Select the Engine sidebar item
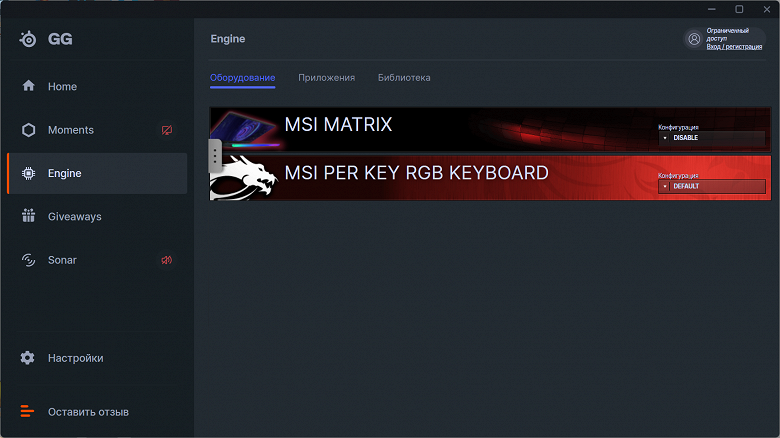The image size is (780, 438). 97,173
